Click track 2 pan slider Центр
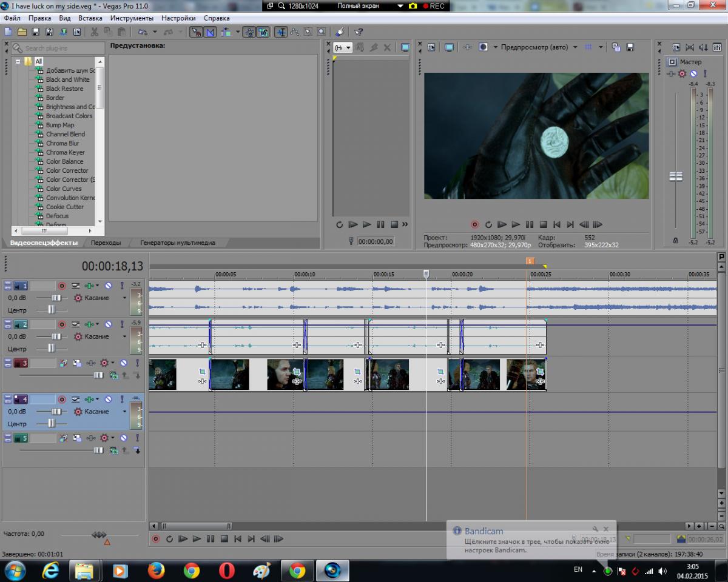The height and width of the screenshot is (582, 728). click(52, 349)
